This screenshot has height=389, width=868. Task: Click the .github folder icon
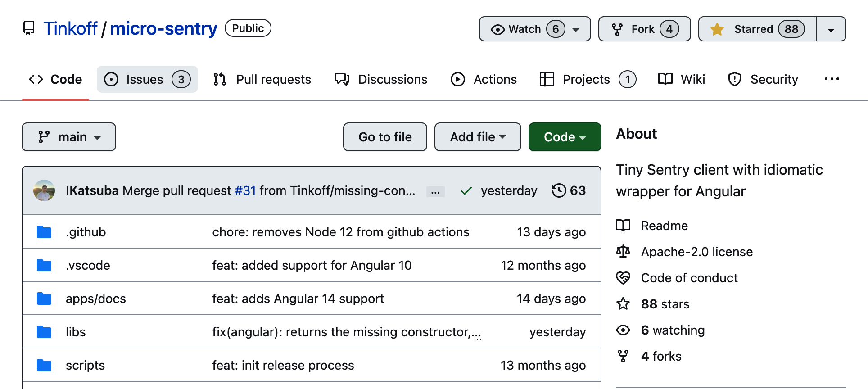tap(44, 232)
